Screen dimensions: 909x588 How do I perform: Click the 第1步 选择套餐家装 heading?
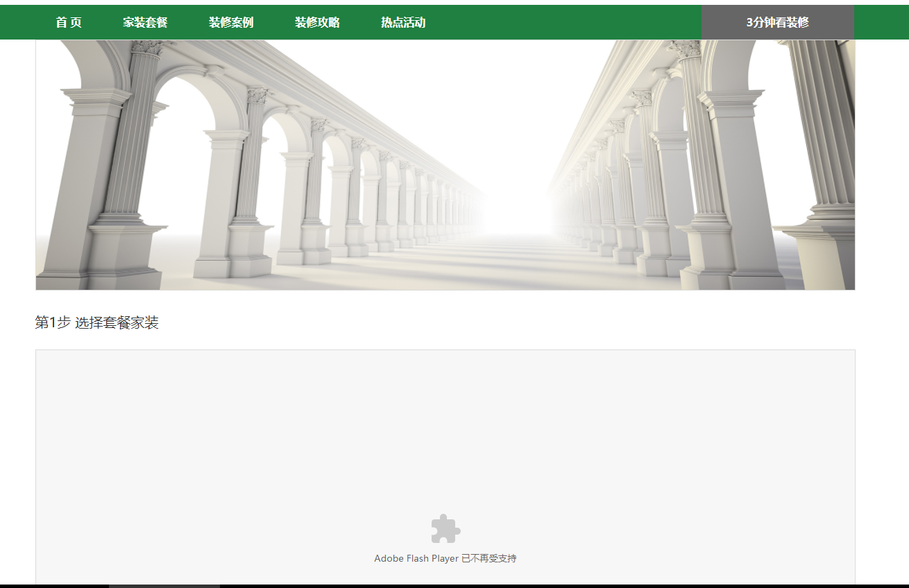click(97, 322)
